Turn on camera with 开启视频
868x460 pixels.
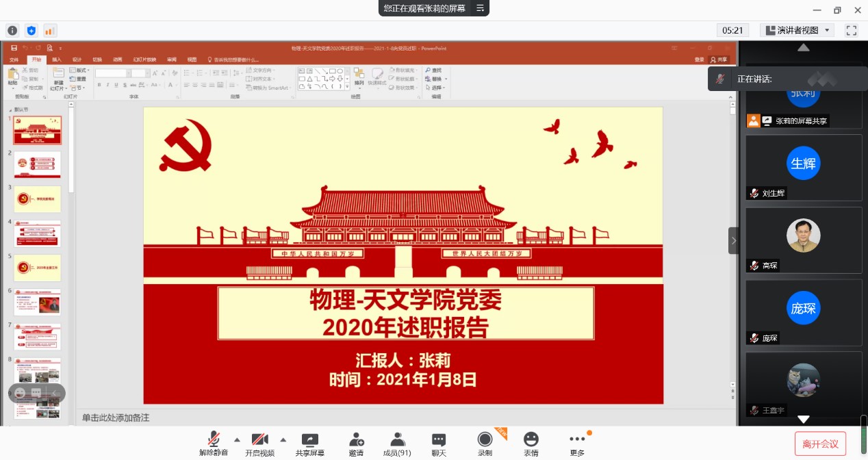pos(259,444)
